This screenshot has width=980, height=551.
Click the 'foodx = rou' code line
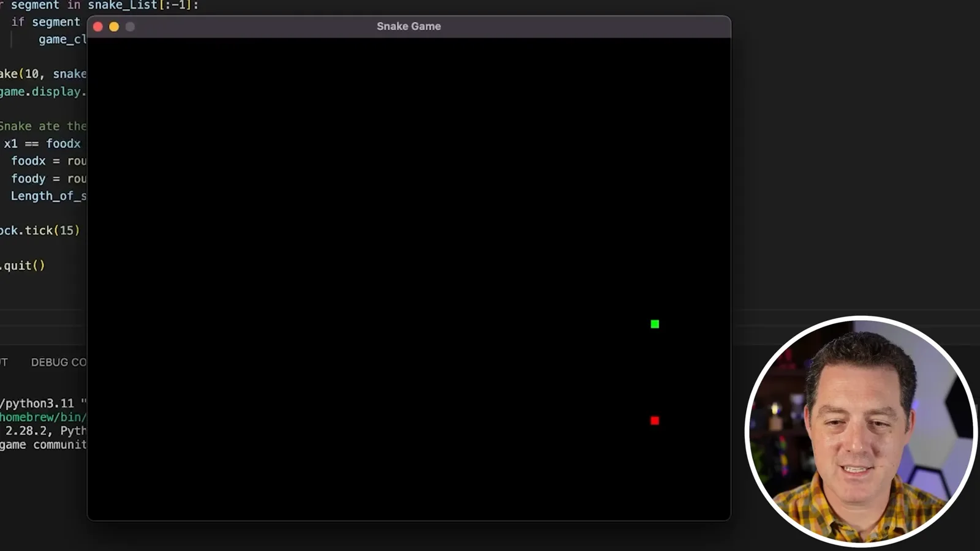[x=49, y=161]
